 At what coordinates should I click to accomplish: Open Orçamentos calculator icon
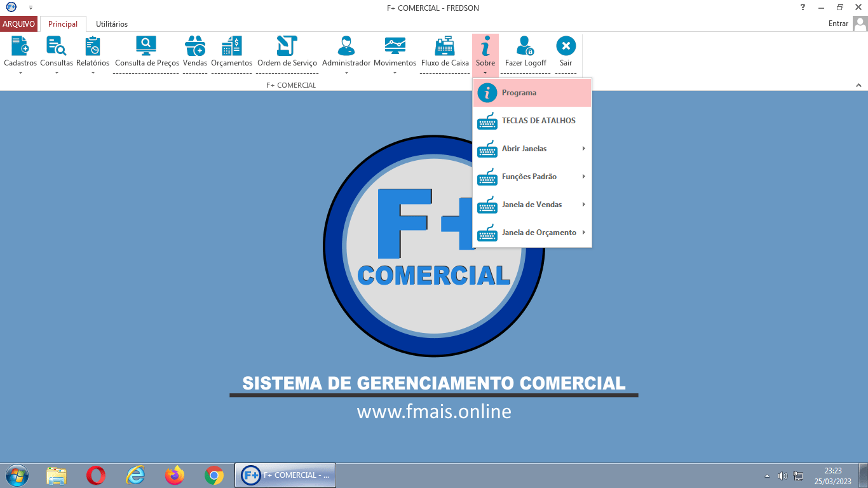pyautogui.click(x=231, y=46)
